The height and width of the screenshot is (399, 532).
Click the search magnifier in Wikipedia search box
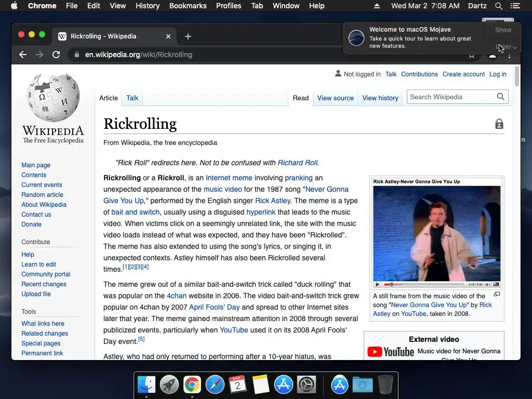tap(500, 97)
